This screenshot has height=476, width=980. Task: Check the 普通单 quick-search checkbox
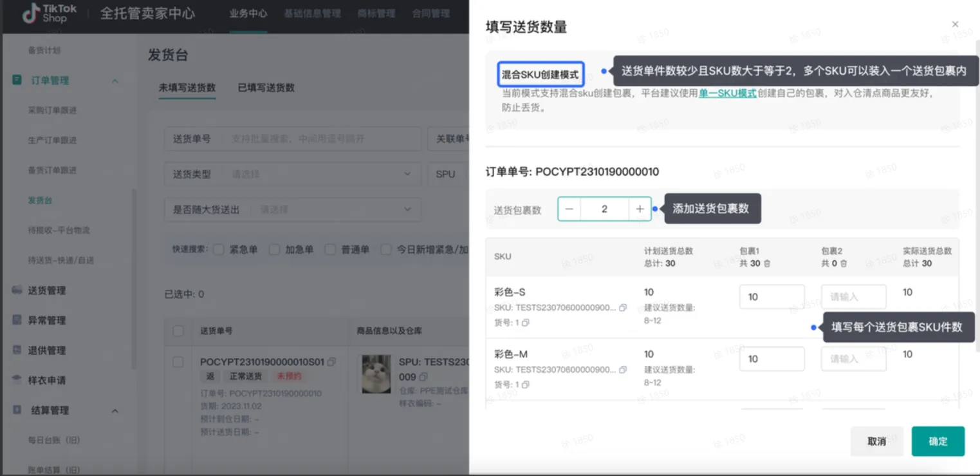coord(330,249)
